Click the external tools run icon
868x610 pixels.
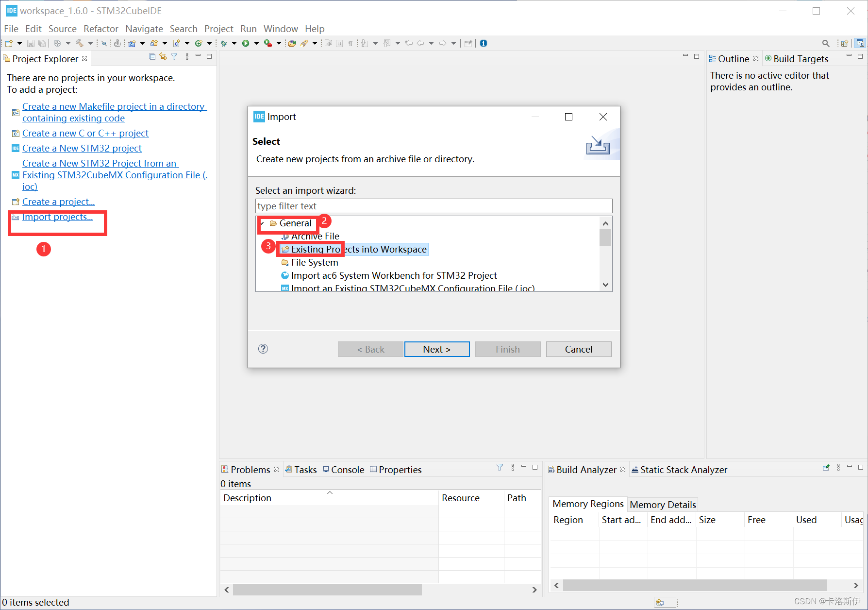coord(267,43)
